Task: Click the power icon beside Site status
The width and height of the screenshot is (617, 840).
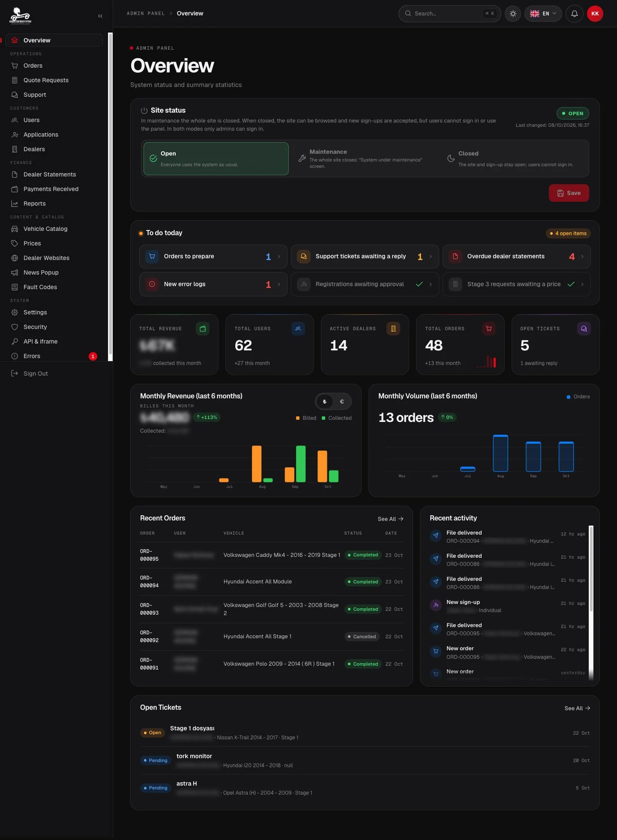Action: point(144,111)
